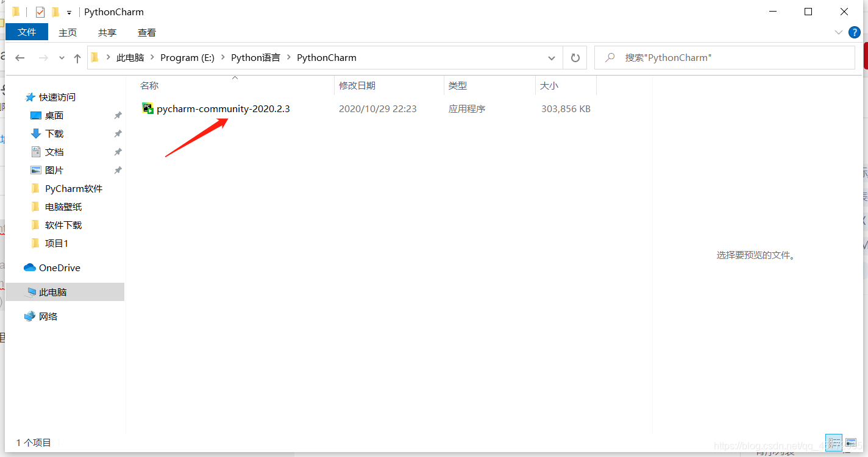Click the 303,856 KB size cell
This screenshot has height=457, width=868.
566,109
